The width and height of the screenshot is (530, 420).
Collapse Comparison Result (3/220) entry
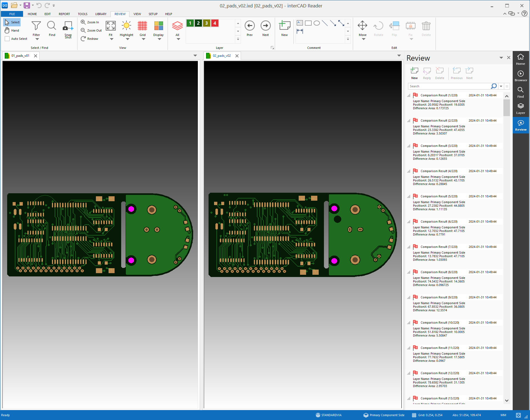[409, 146]
